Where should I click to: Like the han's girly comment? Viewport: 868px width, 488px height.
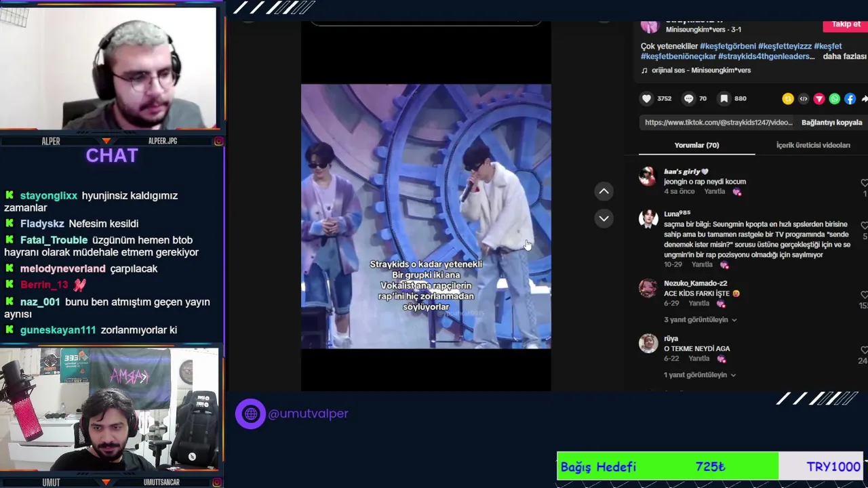[864, 183]
